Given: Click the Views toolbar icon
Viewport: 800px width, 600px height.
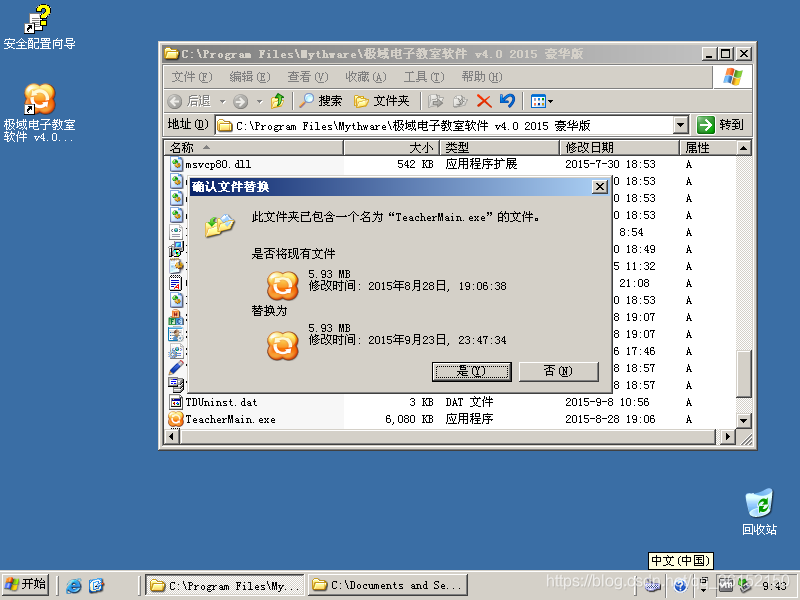Looking at the screenshot, I should point(541,101).
